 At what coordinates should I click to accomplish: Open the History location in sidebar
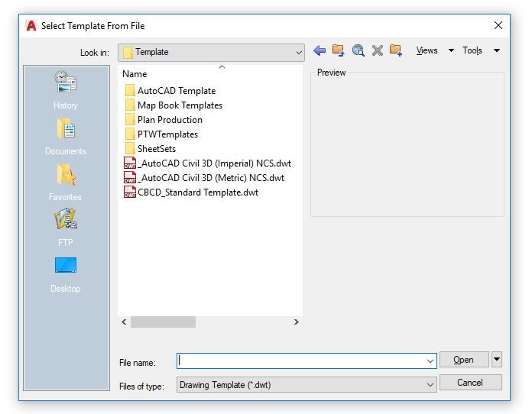pyautogui.click(x=66, y=90)
